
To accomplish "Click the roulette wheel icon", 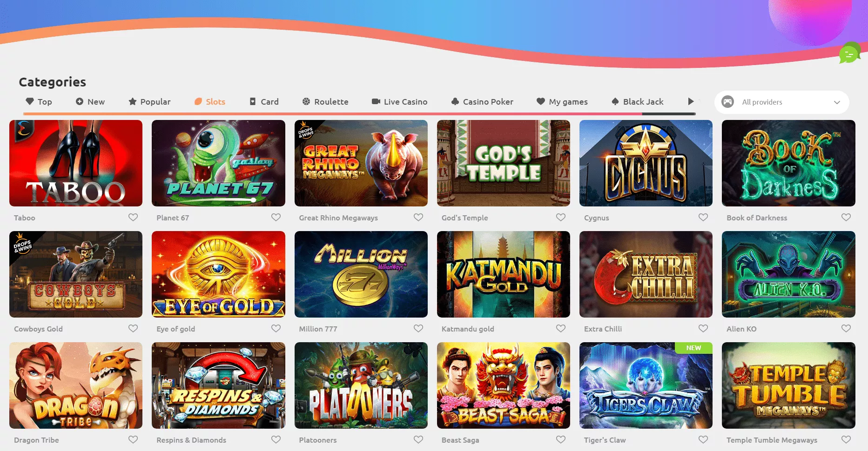I will pos(306,101).
